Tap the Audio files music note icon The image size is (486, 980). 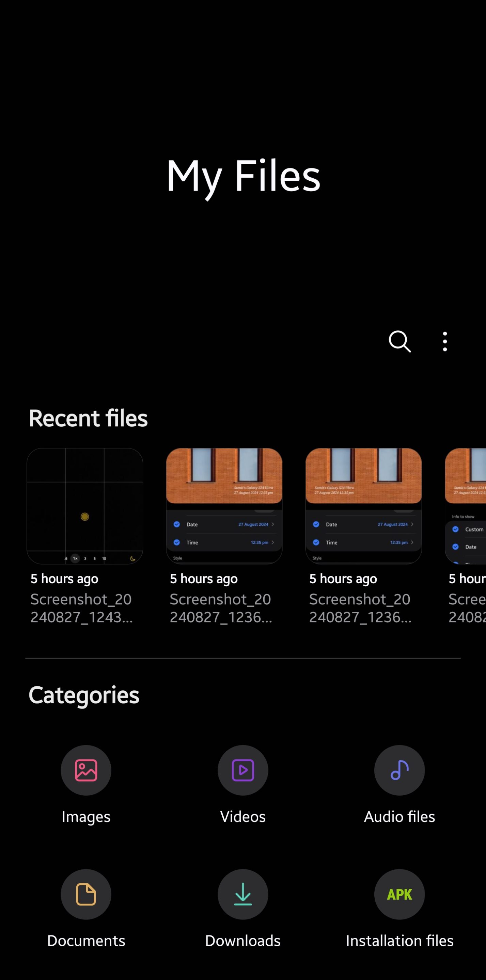click(x=399, y=770)
